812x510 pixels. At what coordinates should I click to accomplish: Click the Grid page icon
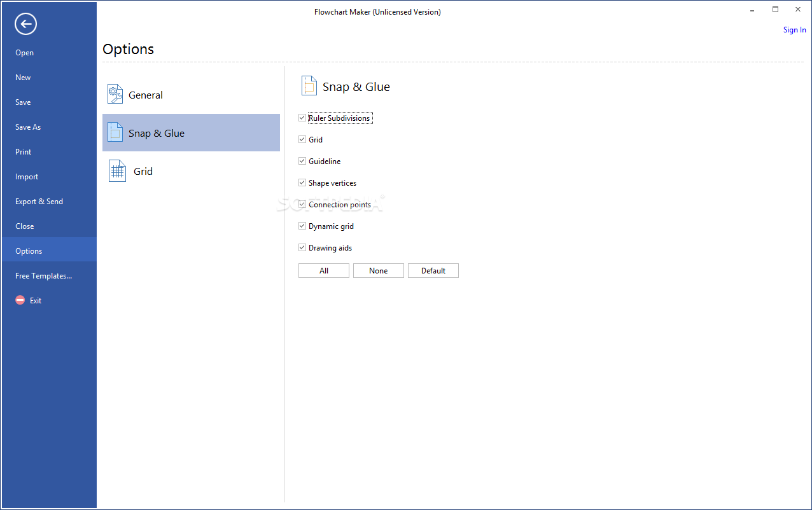(117, 170)
